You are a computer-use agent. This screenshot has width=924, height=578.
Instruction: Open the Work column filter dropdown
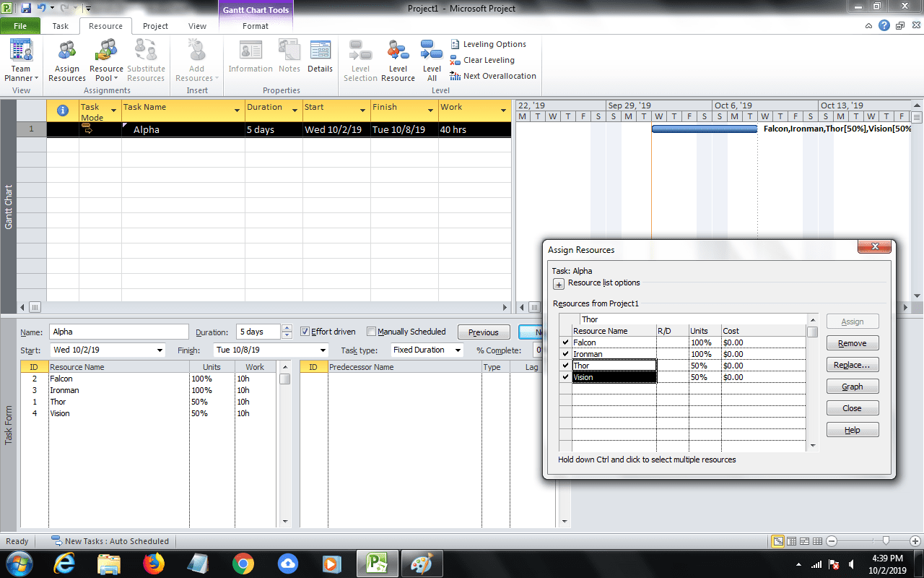tap(503, 111)
